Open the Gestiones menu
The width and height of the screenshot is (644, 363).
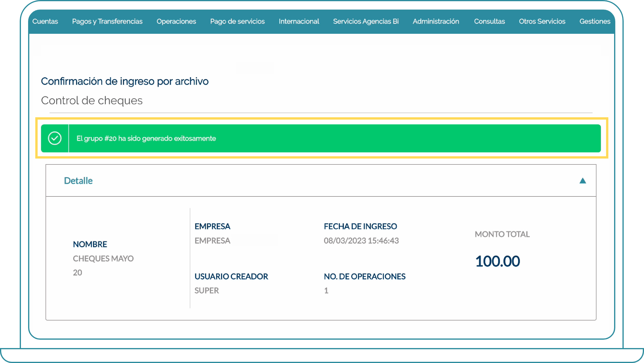pyautogui.click(x=595, y=21)
